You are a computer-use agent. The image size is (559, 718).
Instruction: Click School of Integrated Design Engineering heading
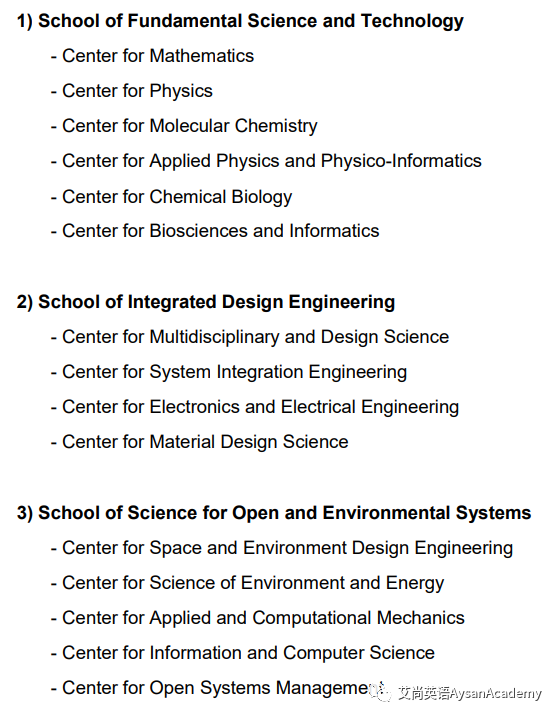click(x=206, y=302)
